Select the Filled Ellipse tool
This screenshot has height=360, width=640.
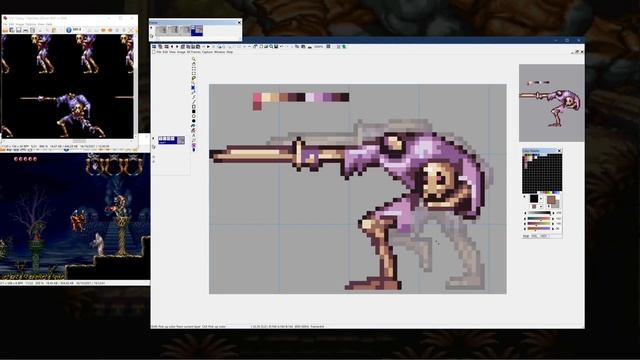click(193, 121)
